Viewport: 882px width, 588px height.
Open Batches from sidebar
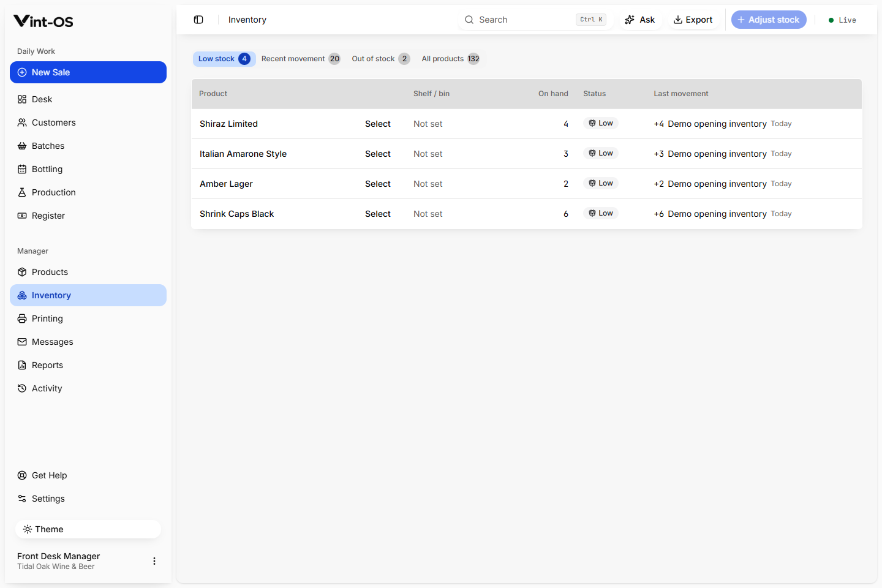(88, 146)
